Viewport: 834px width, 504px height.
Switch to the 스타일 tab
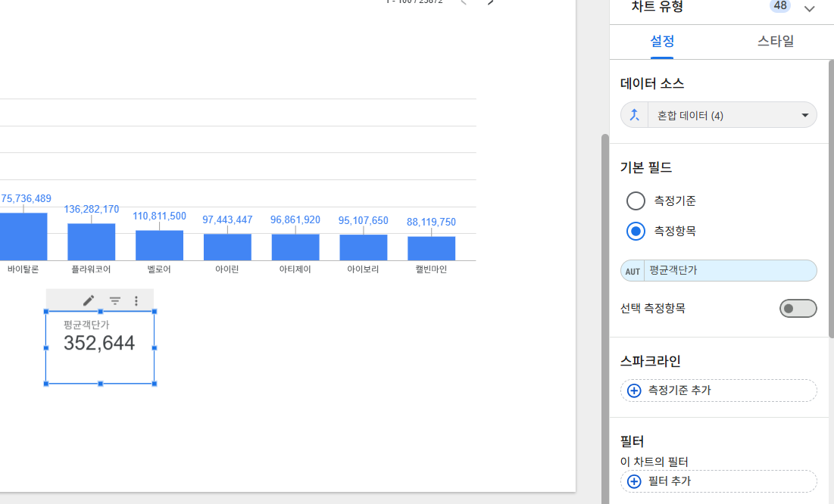776,41
